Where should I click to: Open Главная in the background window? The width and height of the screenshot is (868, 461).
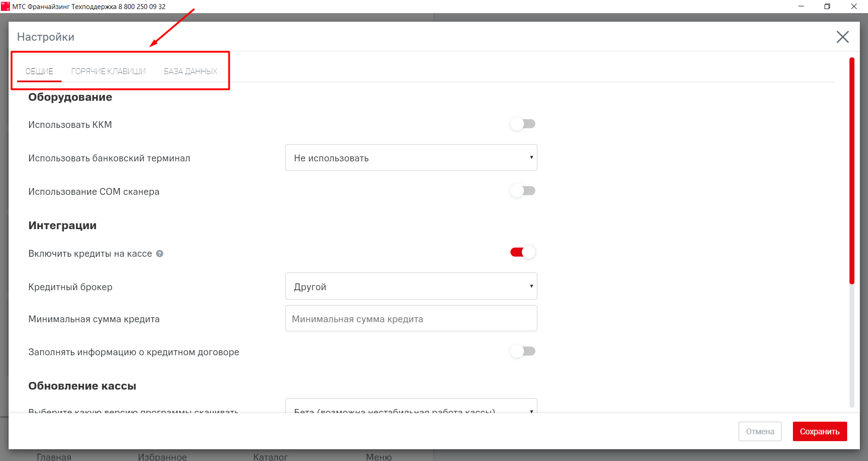tap(54, 456)
